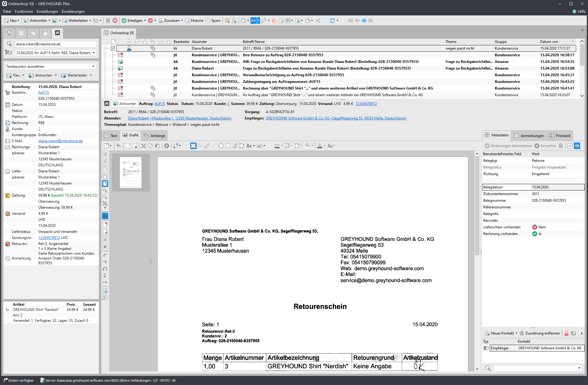Select the pencil drawing tool
Screen dimensions: 588x385
click(207, 146)
